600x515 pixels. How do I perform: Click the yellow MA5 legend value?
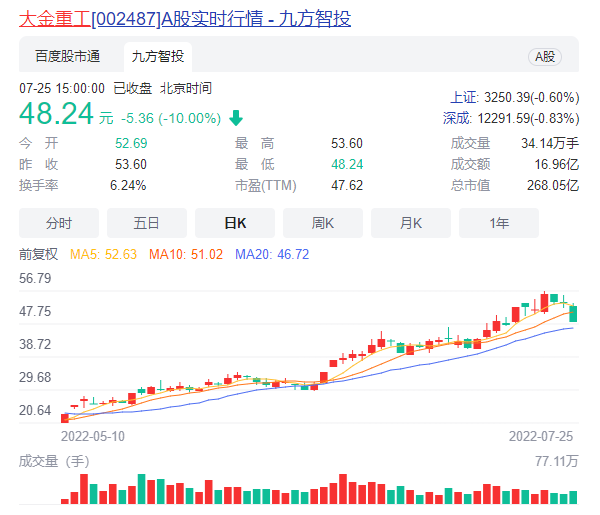pyautogui.click(x=103, y=255)
